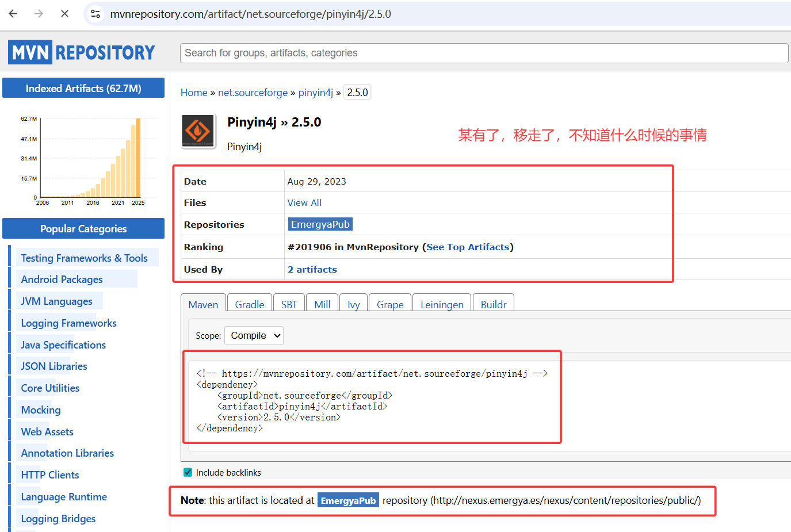Screen dimensions: 791x532
Task: Toggle the Include backlinks checkbox
Action: 188,472
